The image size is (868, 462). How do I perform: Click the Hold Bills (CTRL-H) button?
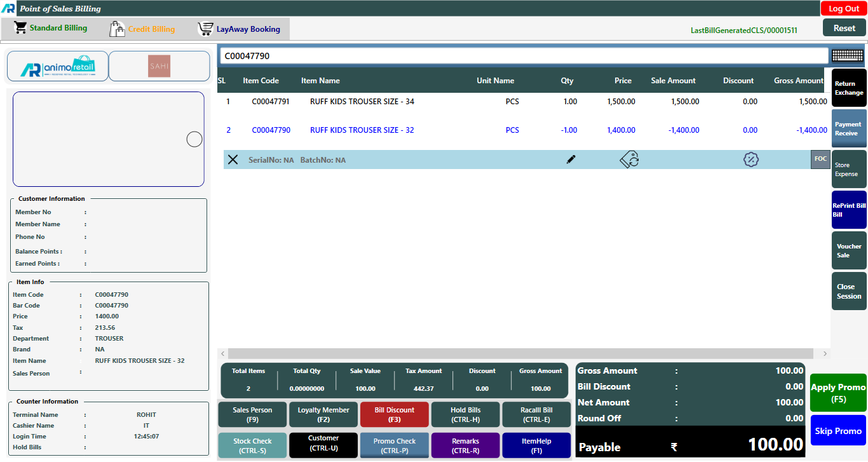pos(465,414)
